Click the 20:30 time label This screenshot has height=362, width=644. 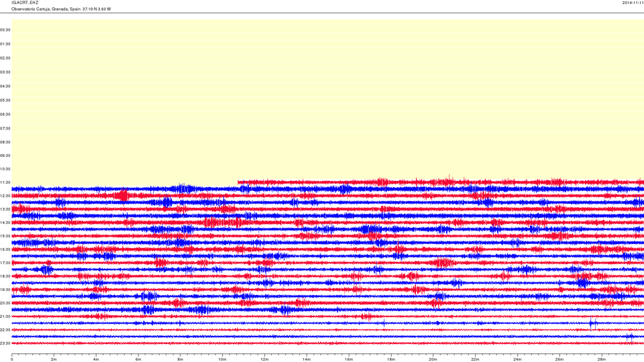click(5, 303)
